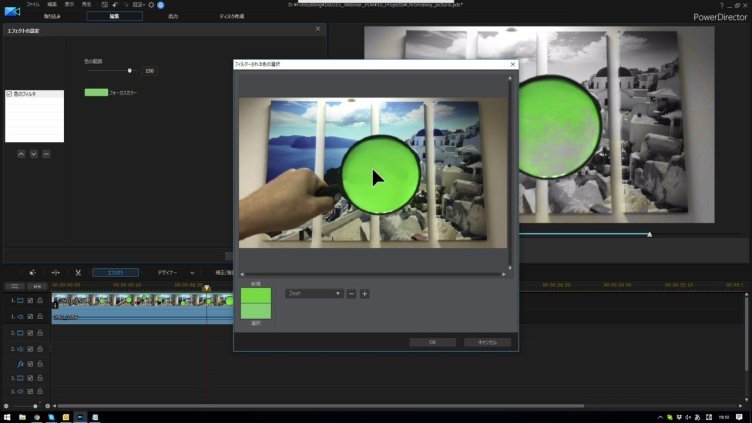Image resolution: width=752 pixels, height=423 pixels.
Task: Expand the デザイナー dropdown above timeline
Action: 192,272
